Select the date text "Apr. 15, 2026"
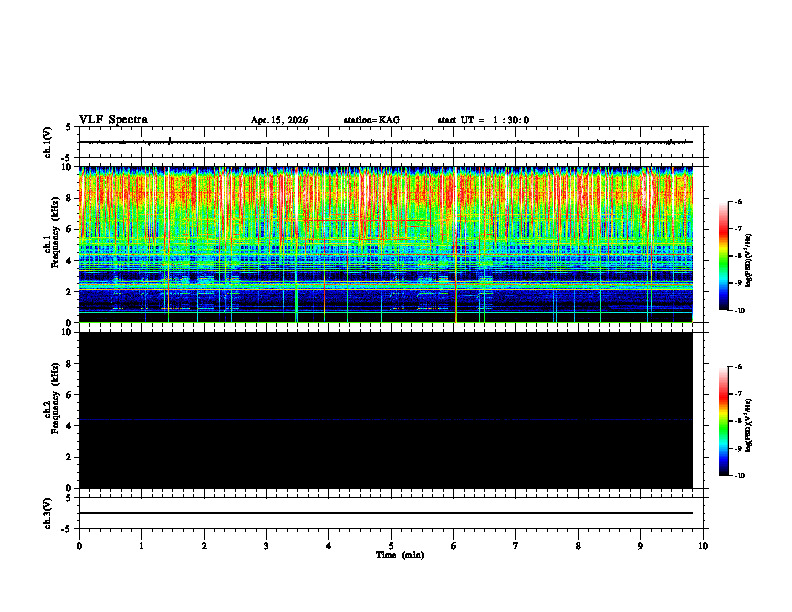This screenshot has height=612, width=792. (279, 120)
